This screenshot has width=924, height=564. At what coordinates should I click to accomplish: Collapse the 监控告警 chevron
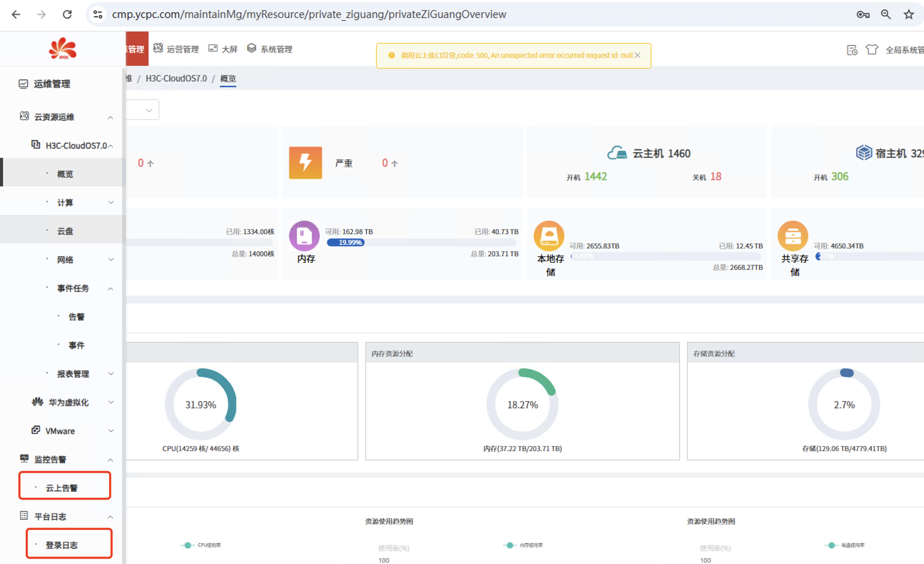point(110,460)
